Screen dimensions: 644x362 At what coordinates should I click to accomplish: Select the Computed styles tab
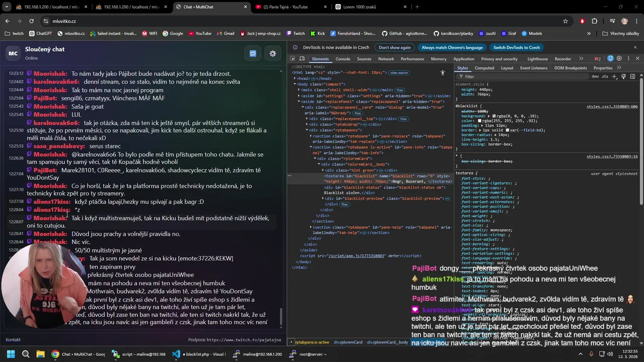click(x=484, y=68)
